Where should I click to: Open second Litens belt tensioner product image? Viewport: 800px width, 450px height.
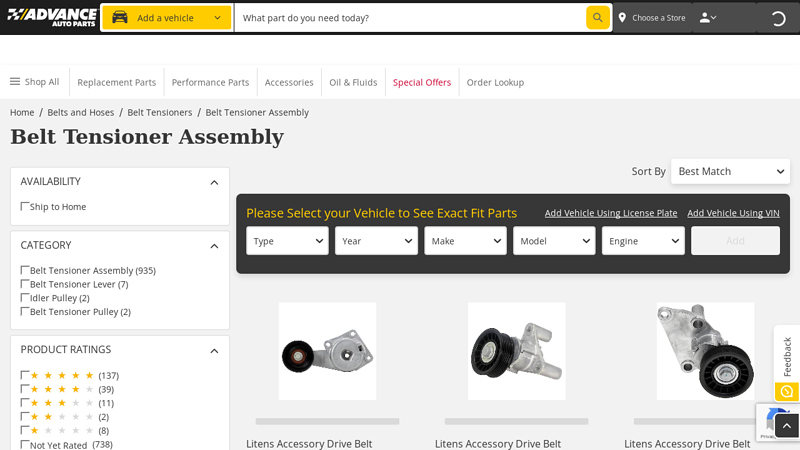516,351
